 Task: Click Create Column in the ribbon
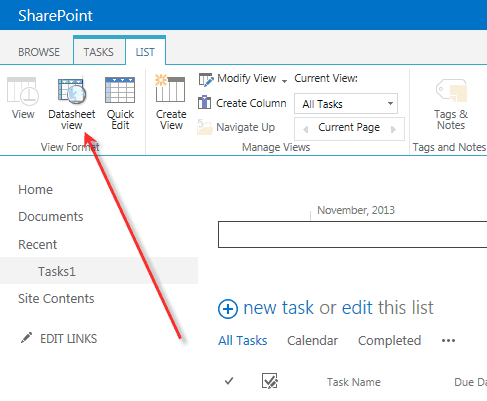tap(242, 103)
